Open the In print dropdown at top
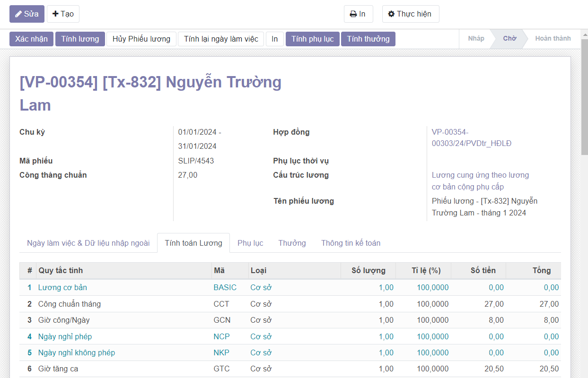The image size is (588, 378). click(x=358, y=14)
